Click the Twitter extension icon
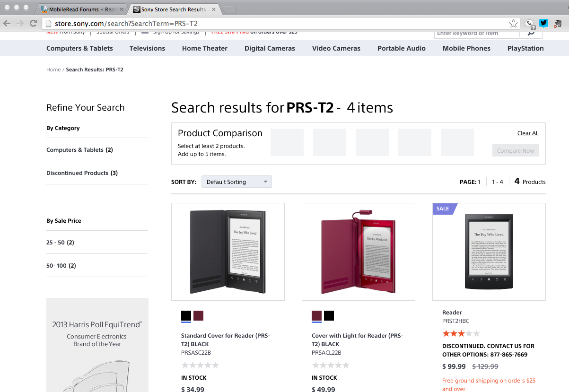The image size is (569, 392). click(x=543, y=23)
